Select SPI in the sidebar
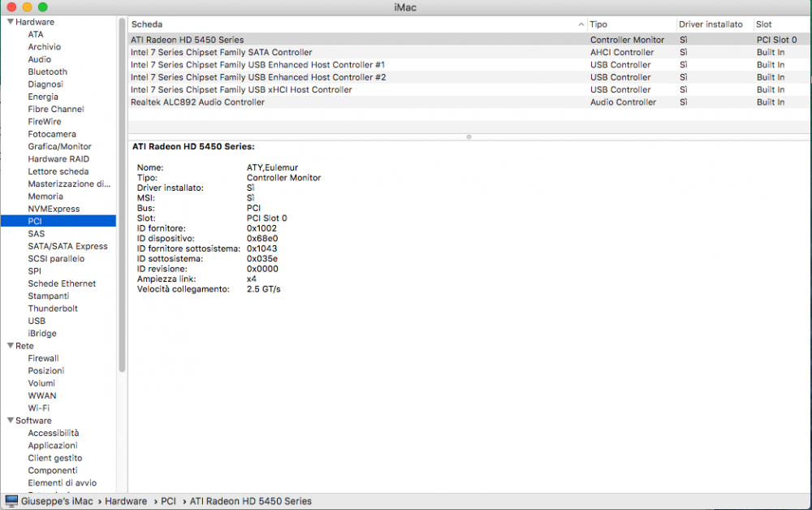812x510 pixels. click(34, 270)
